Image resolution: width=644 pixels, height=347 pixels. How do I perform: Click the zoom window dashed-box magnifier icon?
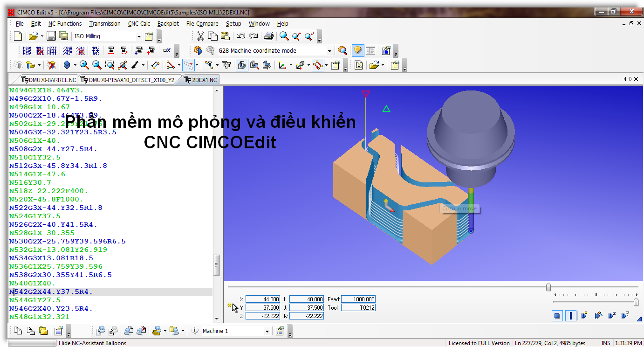tap(110, 65)
